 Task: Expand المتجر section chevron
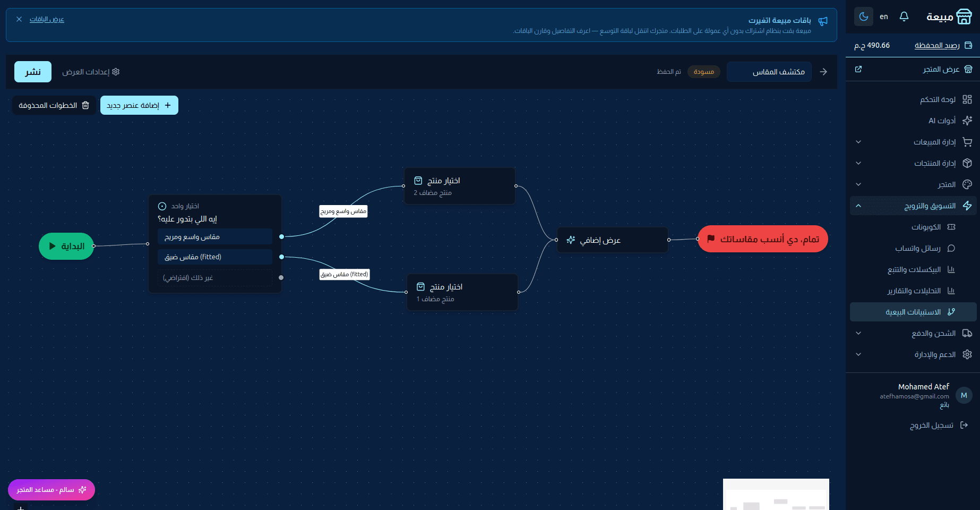858,184
